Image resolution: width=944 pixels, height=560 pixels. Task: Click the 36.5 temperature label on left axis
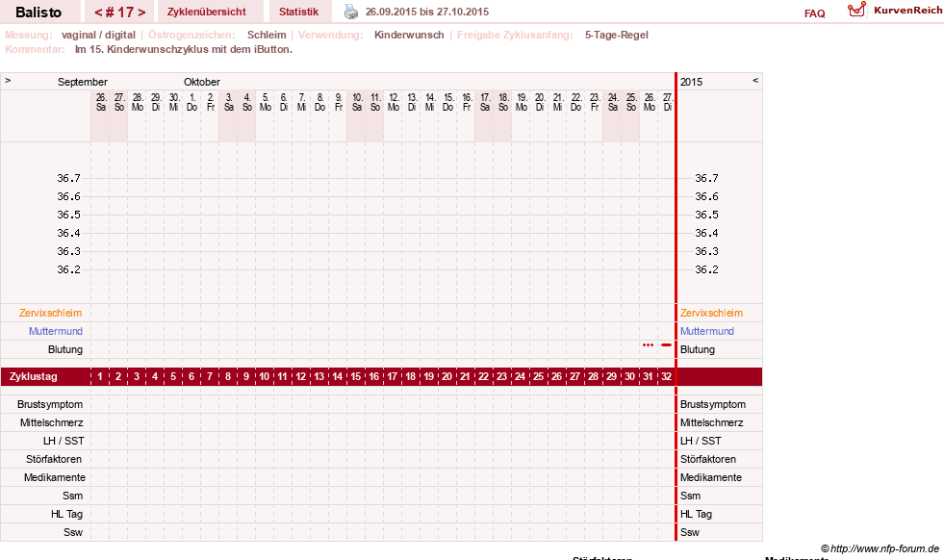click(x=68, y=215)
